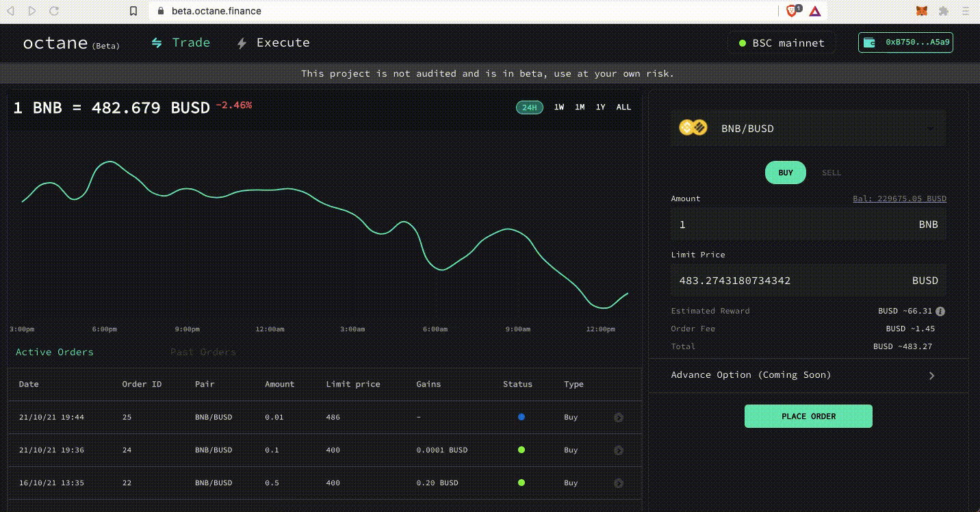Open the extensions puzzle icon

(943, 11)
